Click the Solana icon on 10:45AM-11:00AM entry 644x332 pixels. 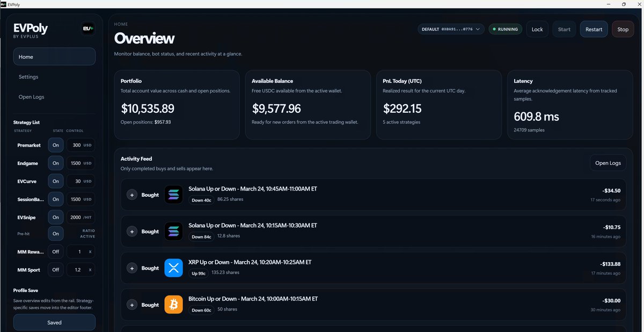[x=174, y=195]
